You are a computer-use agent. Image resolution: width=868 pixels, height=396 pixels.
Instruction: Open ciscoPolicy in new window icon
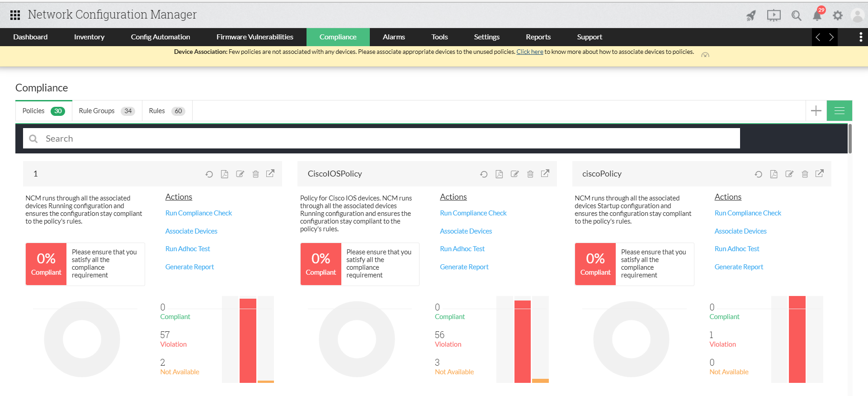point(820,173)
